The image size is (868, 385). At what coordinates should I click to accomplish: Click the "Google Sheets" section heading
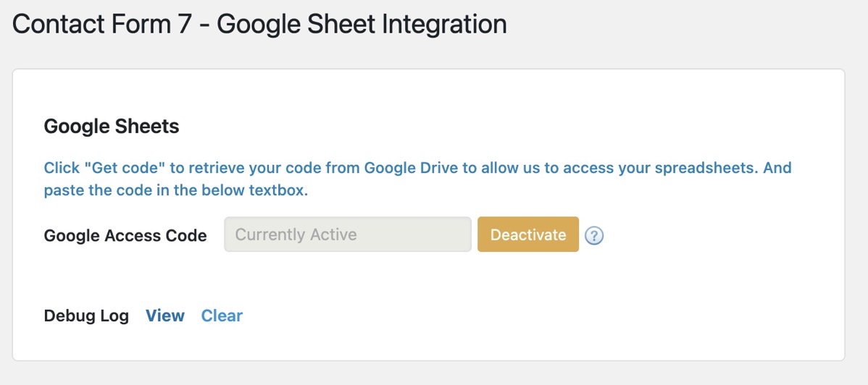112,127
